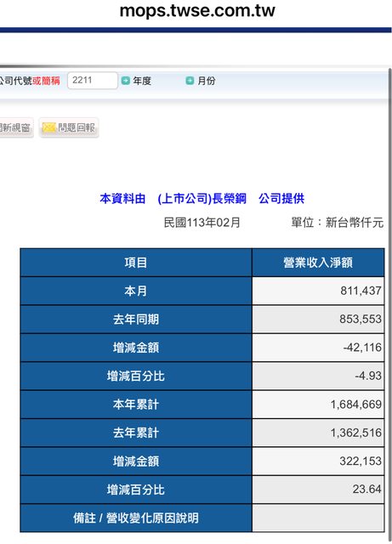
Task: Click the 本資料由長榮鋼公司提供 heading
Action: pyautogui.click(x=202, y=199)
